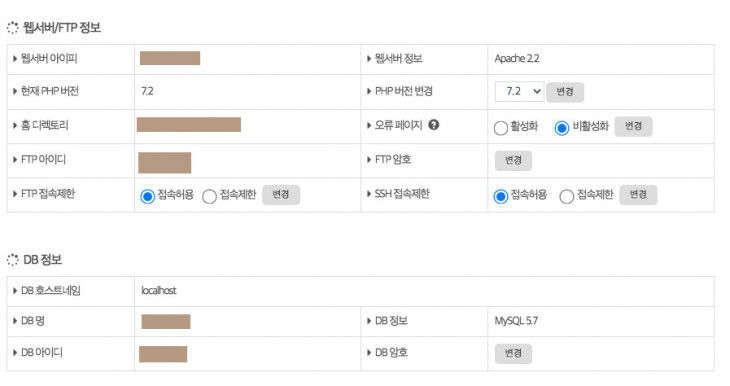The image size is (730, 386).
Task: Choose 접속허용 for FTP access restriction
Action: pos(147,196)
